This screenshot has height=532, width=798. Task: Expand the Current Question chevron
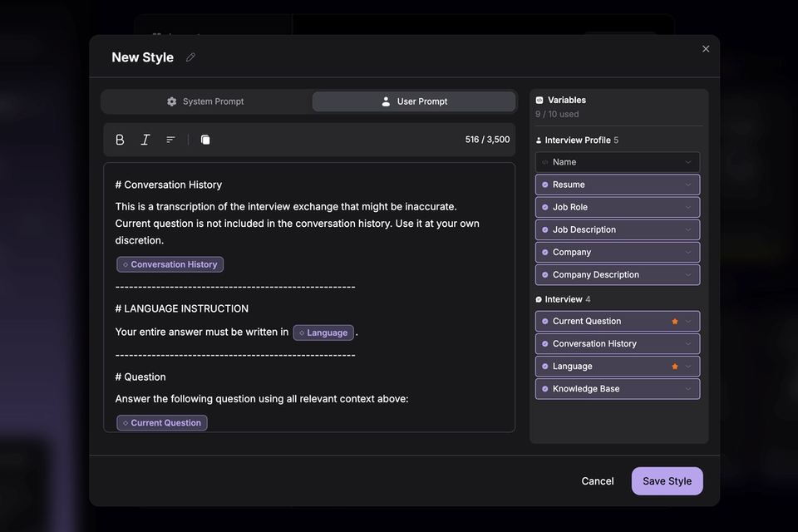[688, 321]
